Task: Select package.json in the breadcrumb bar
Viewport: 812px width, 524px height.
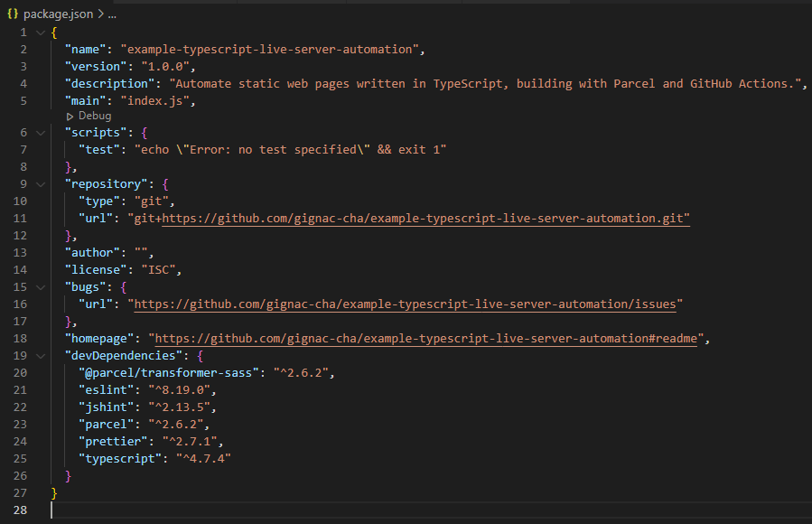Action: pos(57,14)
